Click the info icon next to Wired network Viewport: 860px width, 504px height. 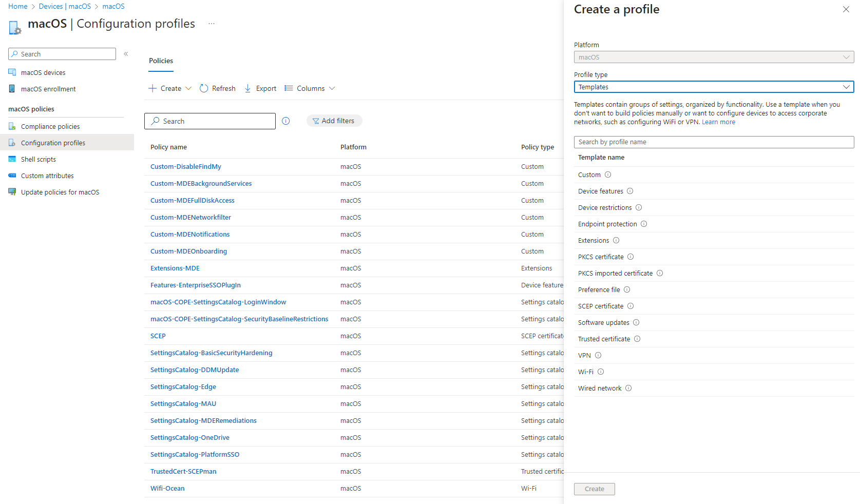(628, 388)
